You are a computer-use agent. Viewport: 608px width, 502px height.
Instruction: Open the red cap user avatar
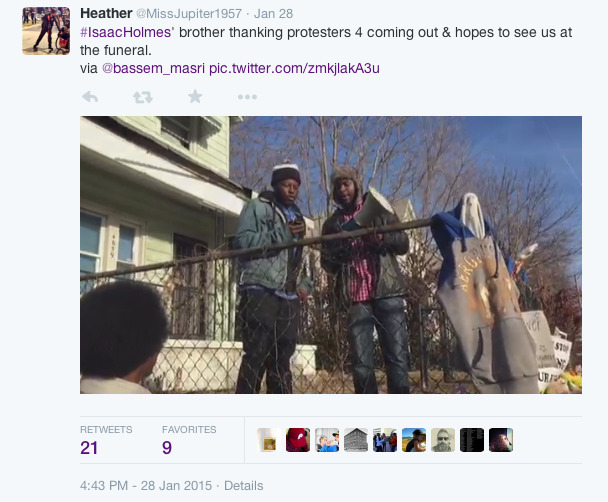coord(298,440)
